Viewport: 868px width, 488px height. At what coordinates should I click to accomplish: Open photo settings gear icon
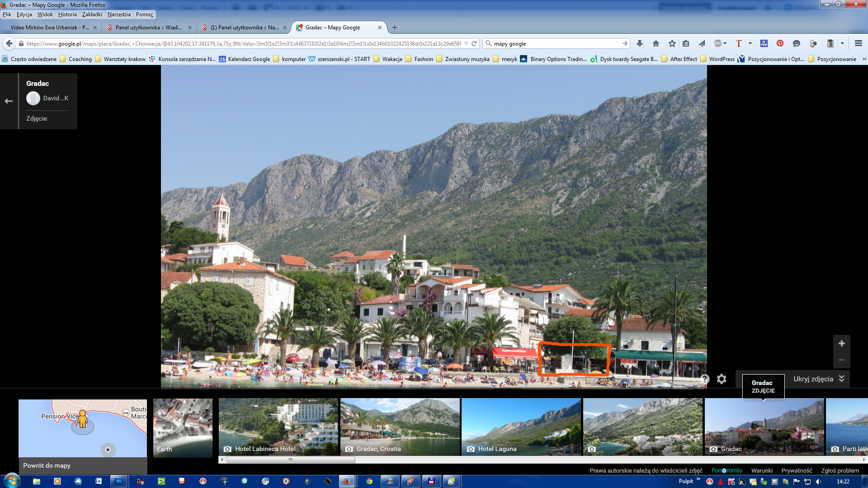pos(722,379)
